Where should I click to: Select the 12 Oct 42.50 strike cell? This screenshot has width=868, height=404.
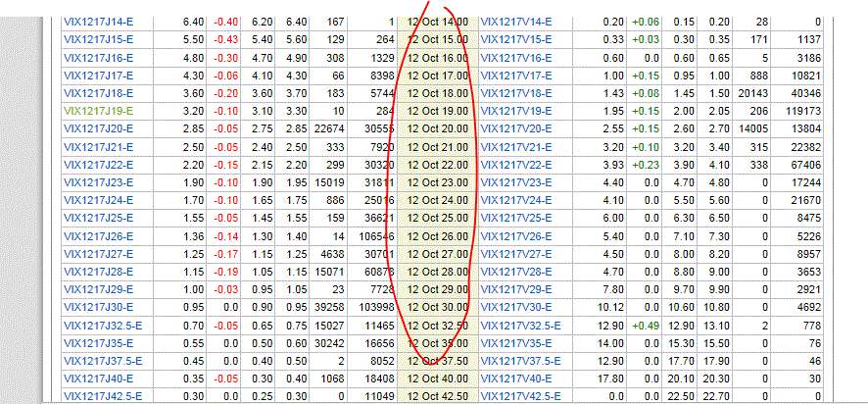[438, 397]
